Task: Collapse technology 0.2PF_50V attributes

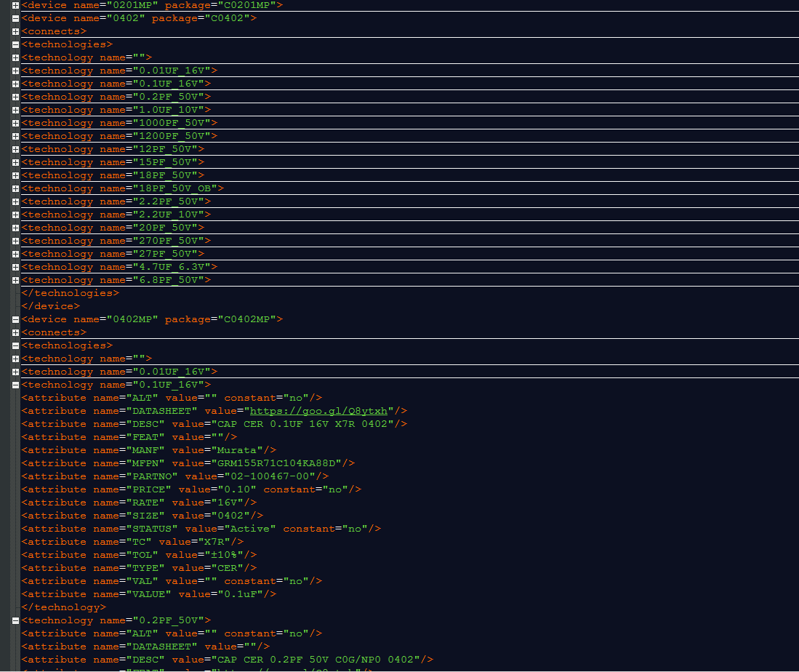Action: 15,620
